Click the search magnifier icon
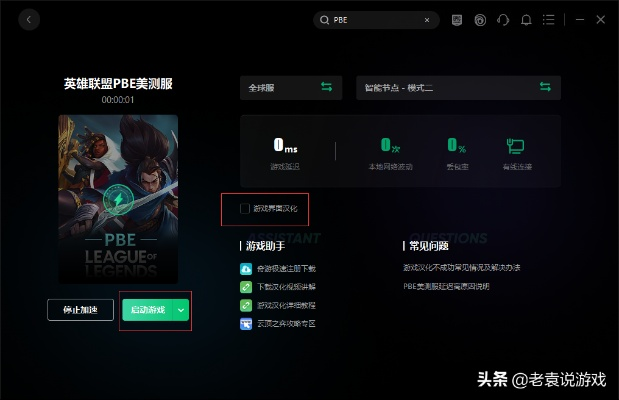This screenshot has width=619, height=400. (324, 20)
